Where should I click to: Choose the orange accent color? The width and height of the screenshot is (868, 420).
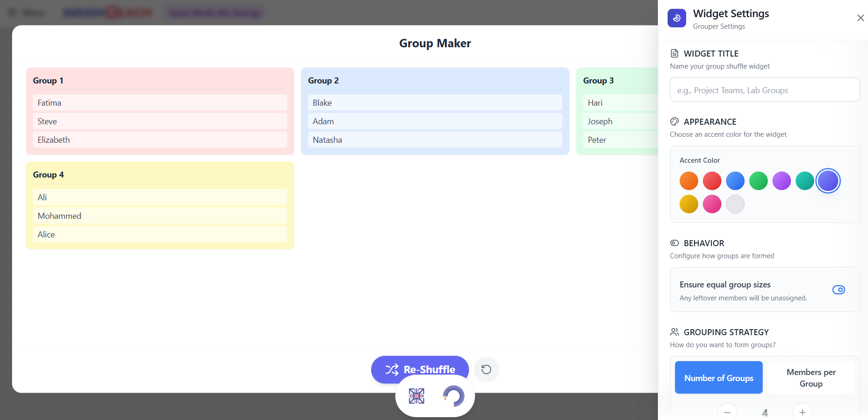689,181
